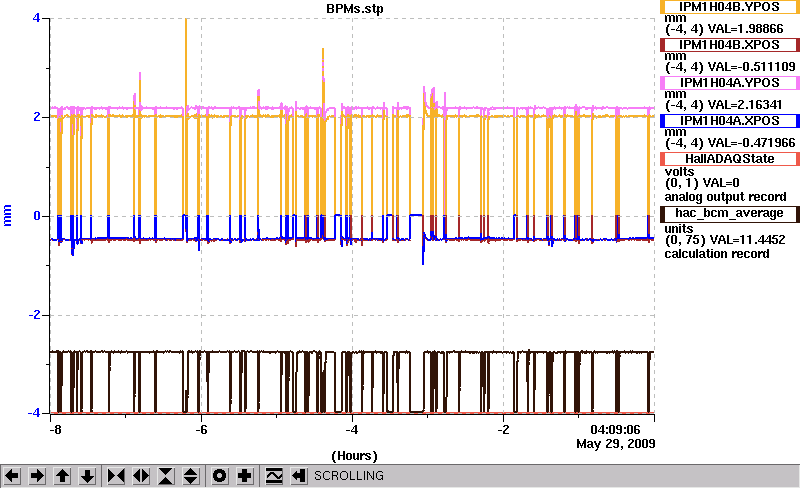Toggle the waveform graph-mode icon
This screenshot has width=800, height=488.
[273, 476]
